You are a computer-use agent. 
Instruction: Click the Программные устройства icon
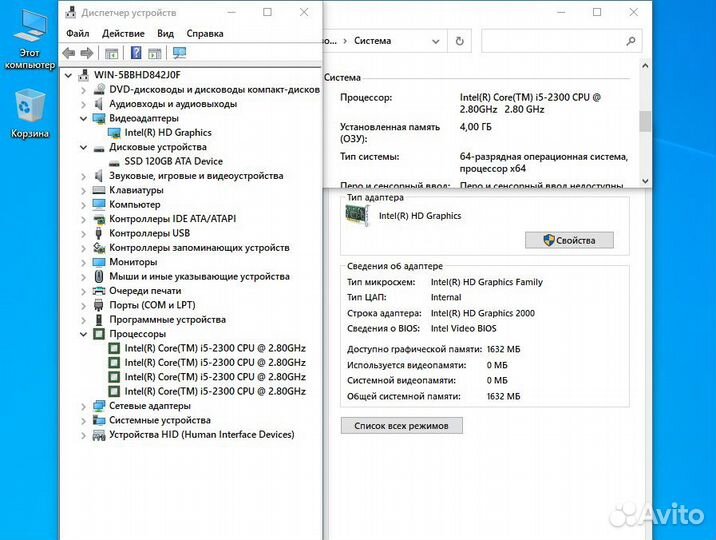coord(99,320)
